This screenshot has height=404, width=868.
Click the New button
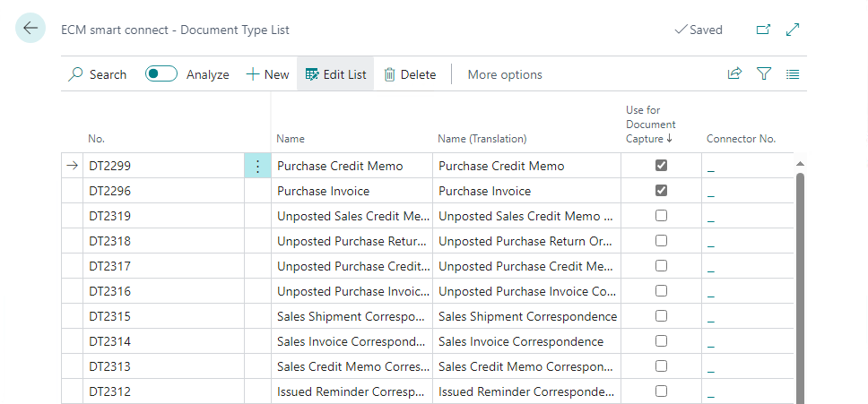[267, 74]
